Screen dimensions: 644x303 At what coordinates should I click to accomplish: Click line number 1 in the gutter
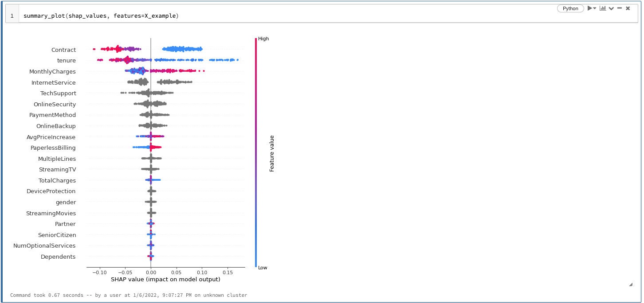tap(12, 16)
